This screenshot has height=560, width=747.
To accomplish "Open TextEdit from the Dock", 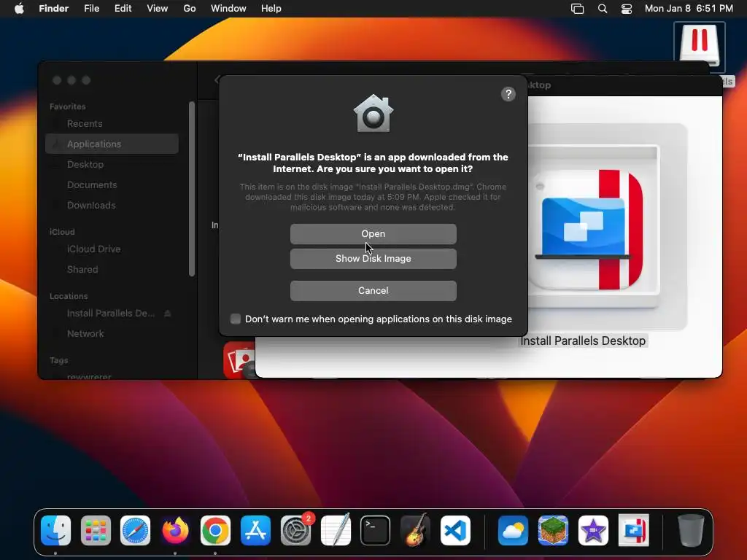I will point(336,531).
